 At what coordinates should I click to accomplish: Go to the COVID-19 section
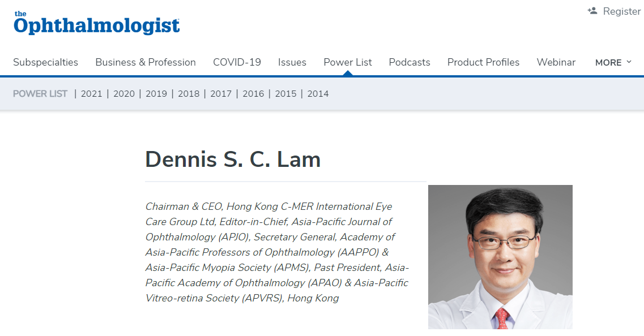(x=237, y=62)
